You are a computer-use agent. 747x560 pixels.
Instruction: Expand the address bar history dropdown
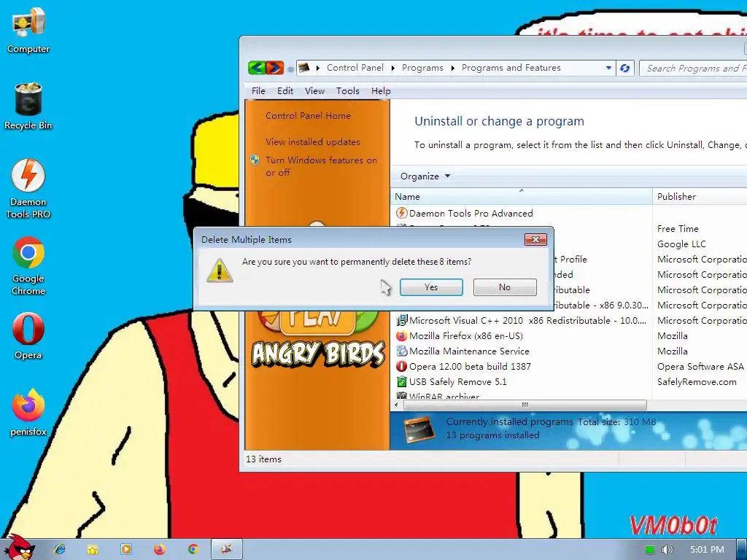click(608, 68)
